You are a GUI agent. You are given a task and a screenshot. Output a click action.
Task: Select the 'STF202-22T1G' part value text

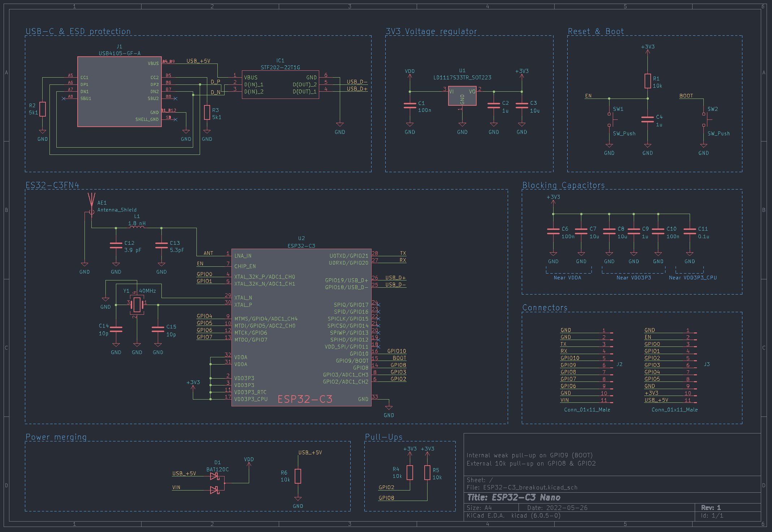tap(280, 67)
